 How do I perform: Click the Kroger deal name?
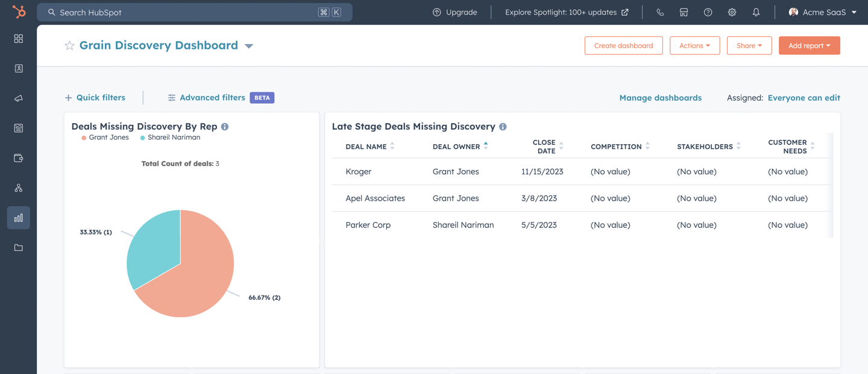(x=358, y=172)
